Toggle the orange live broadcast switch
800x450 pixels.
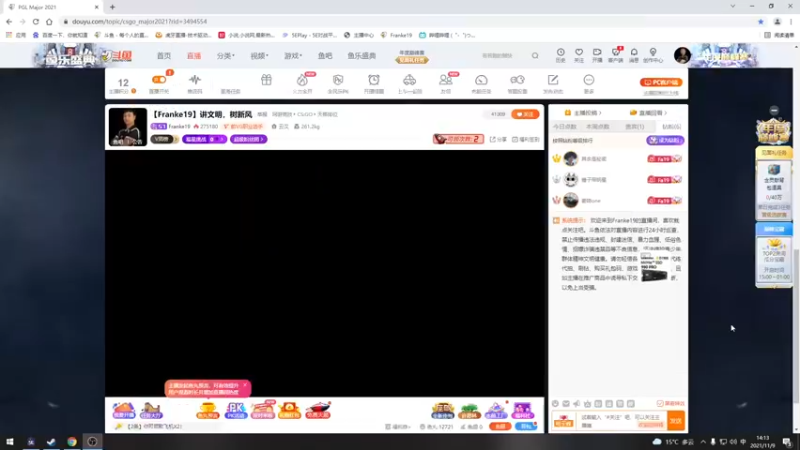point(159,80)
